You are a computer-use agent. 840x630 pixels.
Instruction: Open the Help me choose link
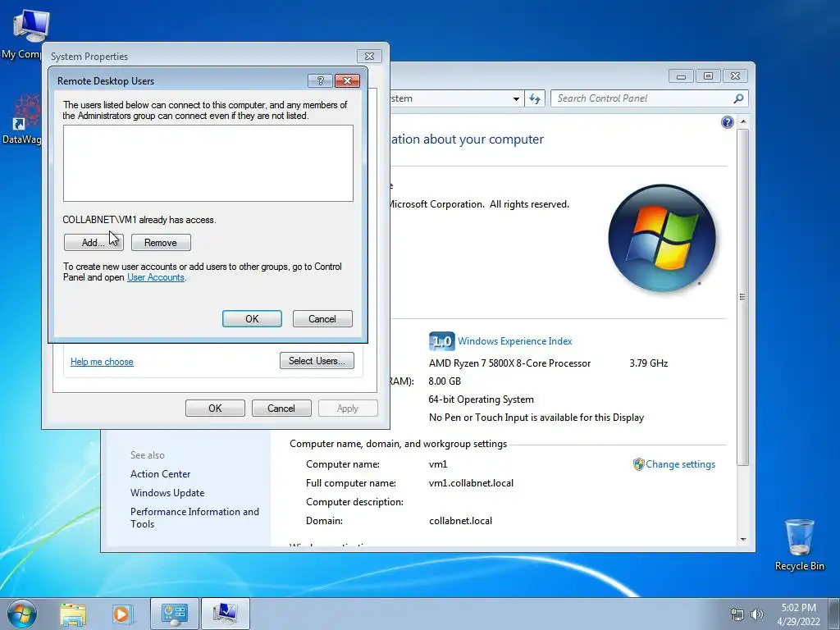click(102, 362)
